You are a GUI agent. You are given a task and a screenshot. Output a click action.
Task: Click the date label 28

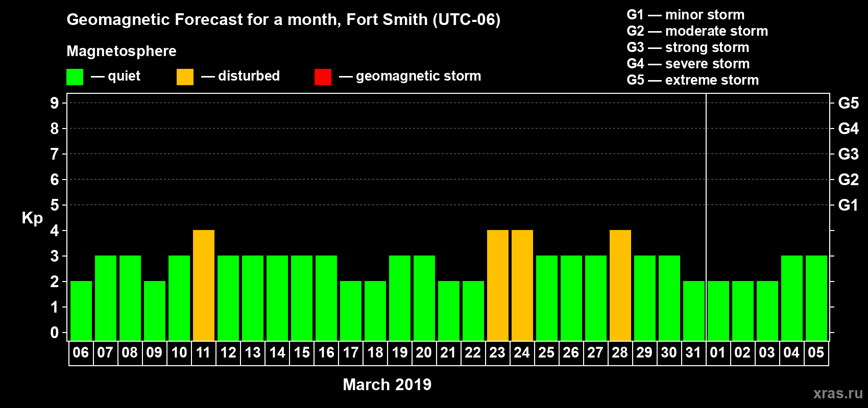620,352
